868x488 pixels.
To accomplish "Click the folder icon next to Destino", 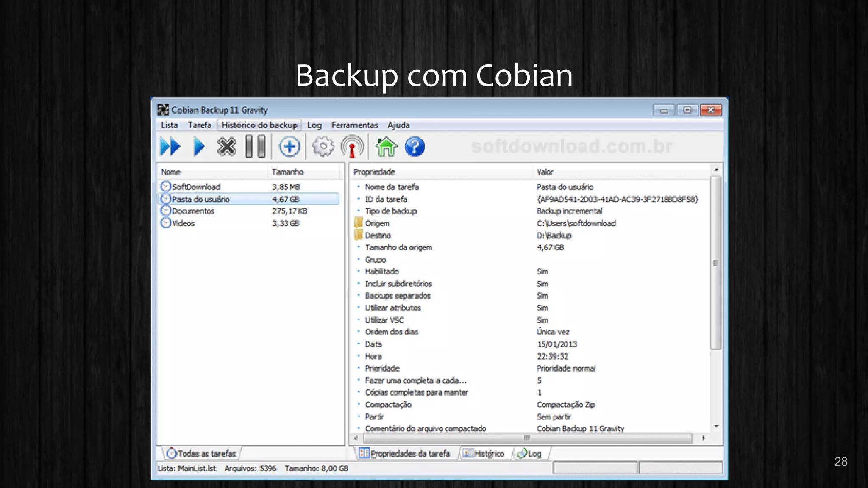I will [x=359, y=235].
